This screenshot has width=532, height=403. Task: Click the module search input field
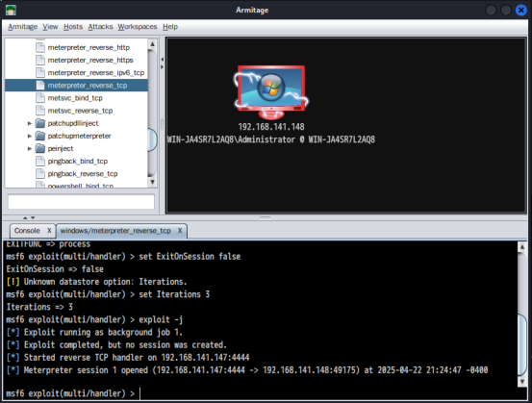pos(81,202)
